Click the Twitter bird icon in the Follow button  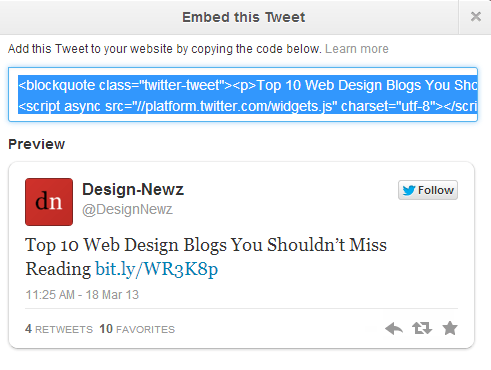click(x=409, y=190)
